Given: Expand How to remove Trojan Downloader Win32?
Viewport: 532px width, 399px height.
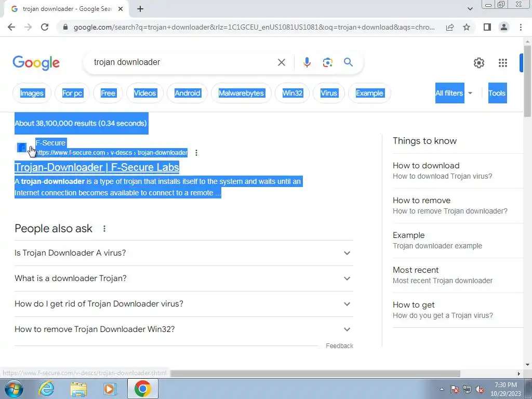Looking at the screenshot, I should (184, 329).
